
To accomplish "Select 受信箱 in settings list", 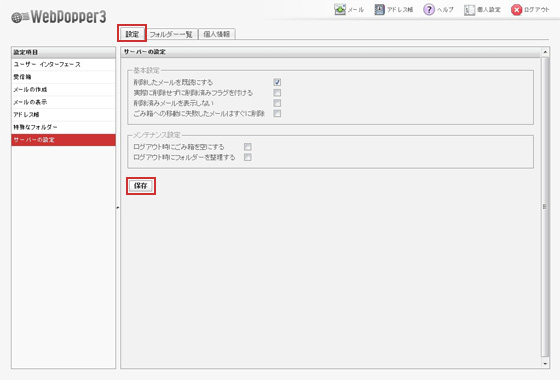I will point(64,77).
